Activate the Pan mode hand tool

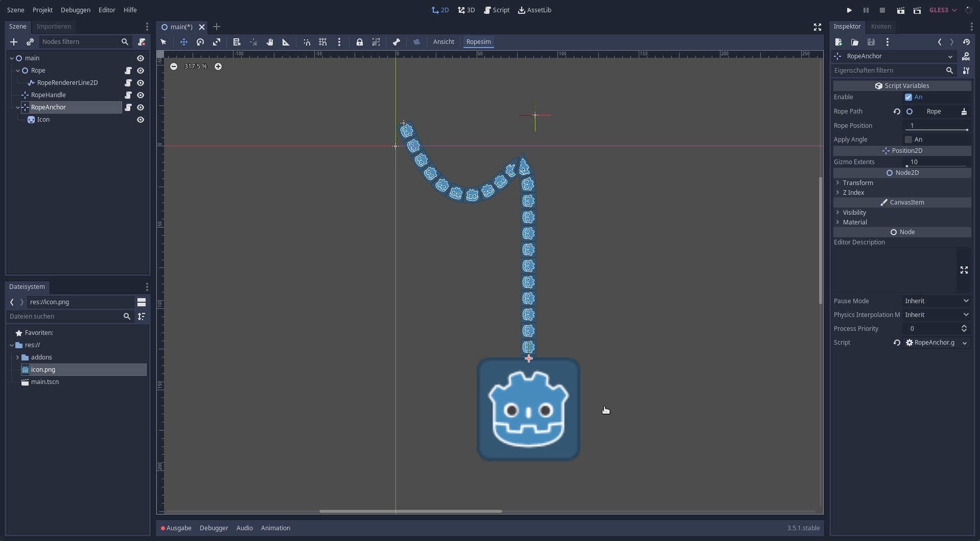coord(270,42)
